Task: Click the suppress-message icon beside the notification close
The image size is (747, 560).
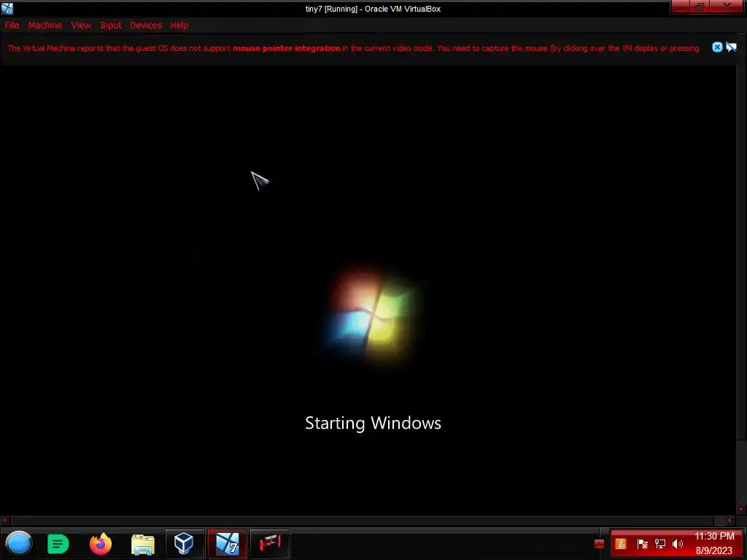Action: pyautogui.click(x=731, y=47)
